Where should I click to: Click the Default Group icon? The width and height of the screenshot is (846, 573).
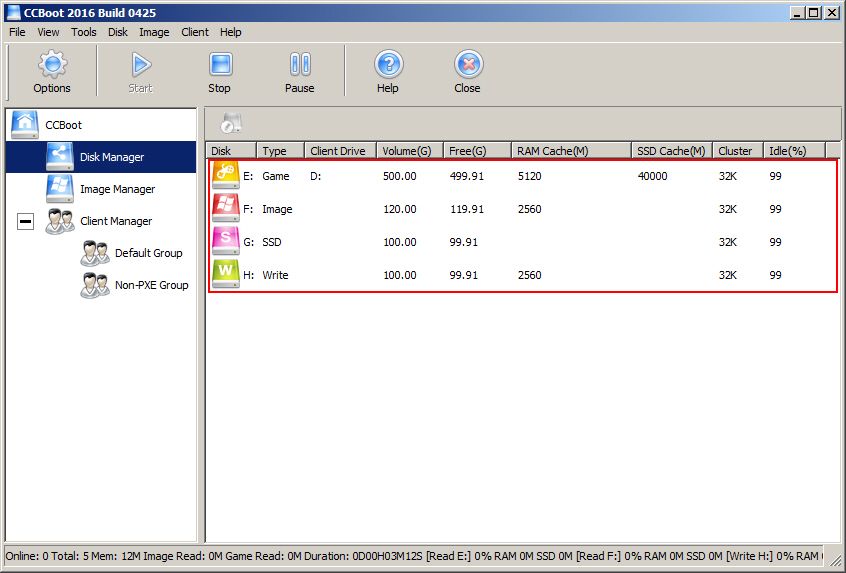click(x=95, y=253)
